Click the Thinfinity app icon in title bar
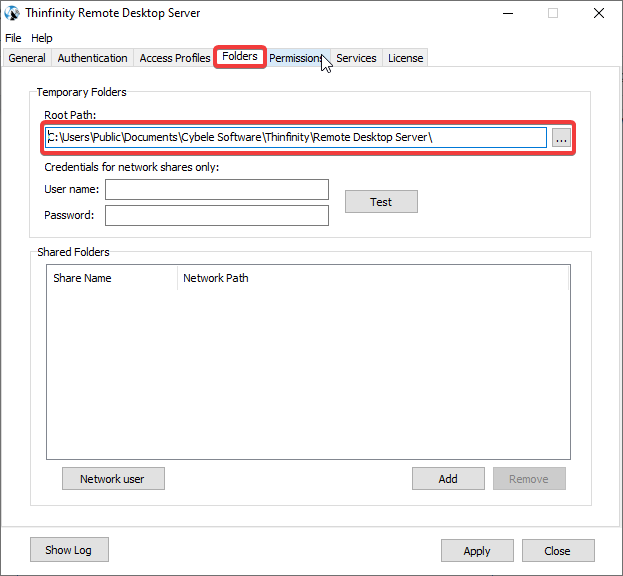Screen dimensions: 623x576 coord(12,13)
